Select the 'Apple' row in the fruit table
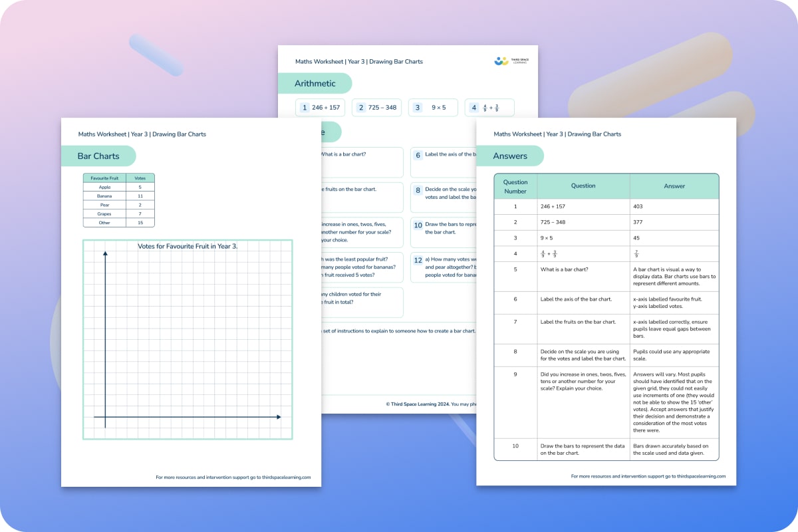798x532 pixels. pos(119,188)
